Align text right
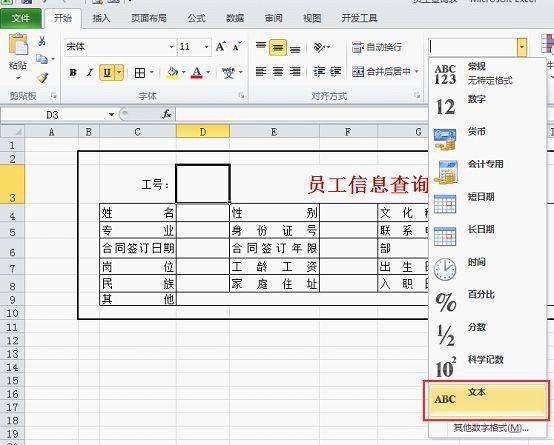The height and width of the screenshot is (445, 554). click(x=295, y=72)
